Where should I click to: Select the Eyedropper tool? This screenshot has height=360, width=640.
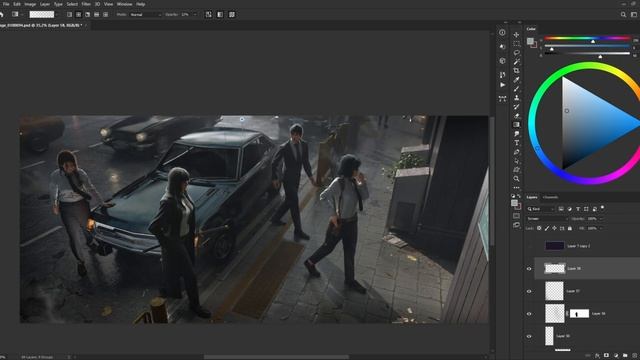(516, 80)
